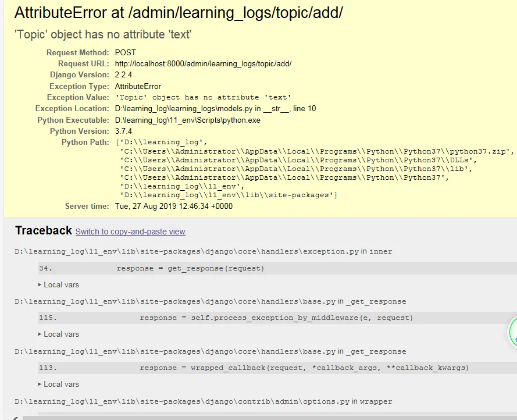
Task: Click the horizontal scrollbar left arrow
Action: click(15, 417)
